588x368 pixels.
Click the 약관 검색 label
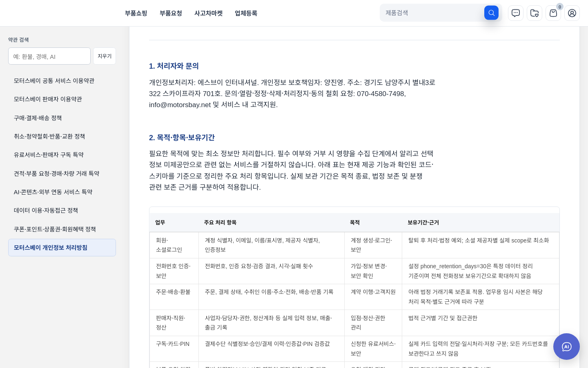[18, 40]
